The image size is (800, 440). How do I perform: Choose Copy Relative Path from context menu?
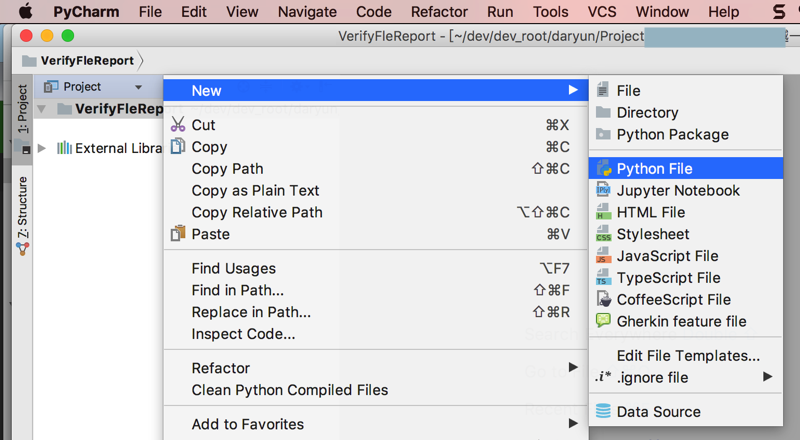coord(257,212)
